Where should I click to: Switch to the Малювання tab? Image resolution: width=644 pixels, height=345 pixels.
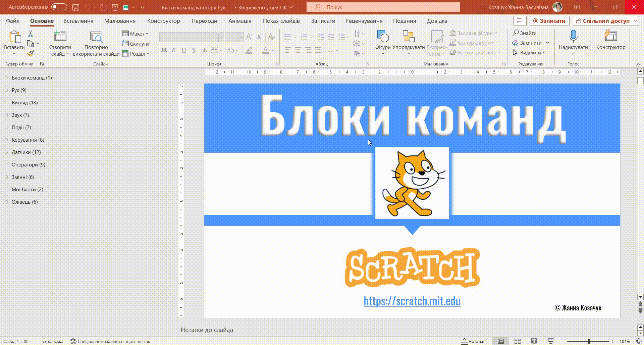click(x=120, y=21)
